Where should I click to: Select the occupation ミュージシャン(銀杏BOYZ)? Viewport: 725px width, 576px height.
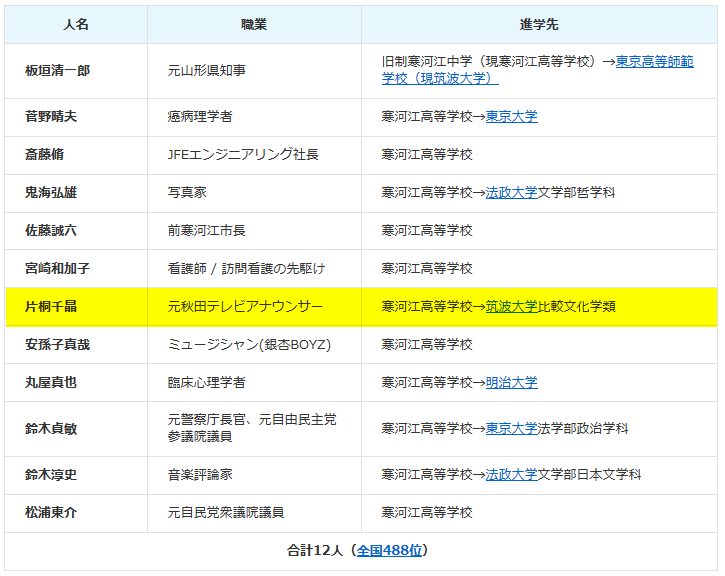249,344
